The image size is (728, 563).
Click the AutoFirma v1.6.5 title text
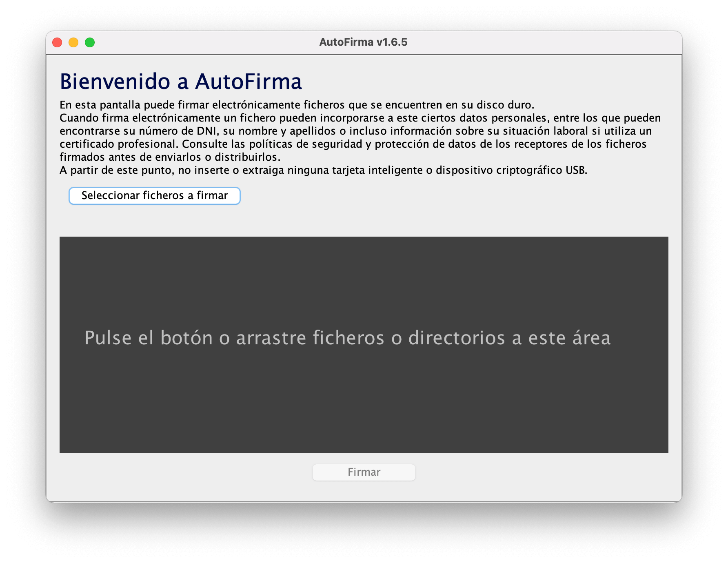pos(363,42)
